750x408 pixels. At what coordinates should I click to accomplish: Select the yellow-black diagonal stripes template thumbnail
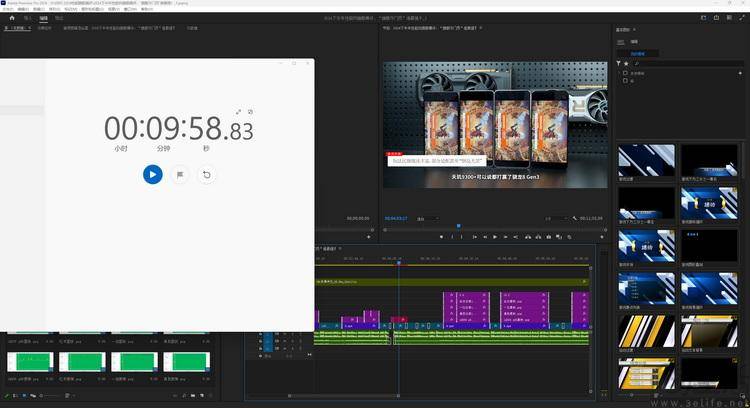(646, 331)
